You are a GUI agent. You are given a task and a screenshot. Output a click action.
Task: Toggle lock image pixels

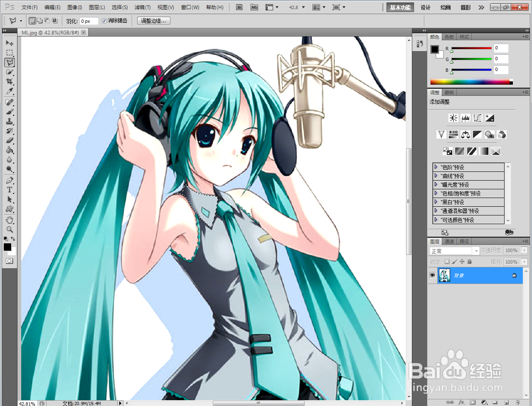(x=454, y=262)
